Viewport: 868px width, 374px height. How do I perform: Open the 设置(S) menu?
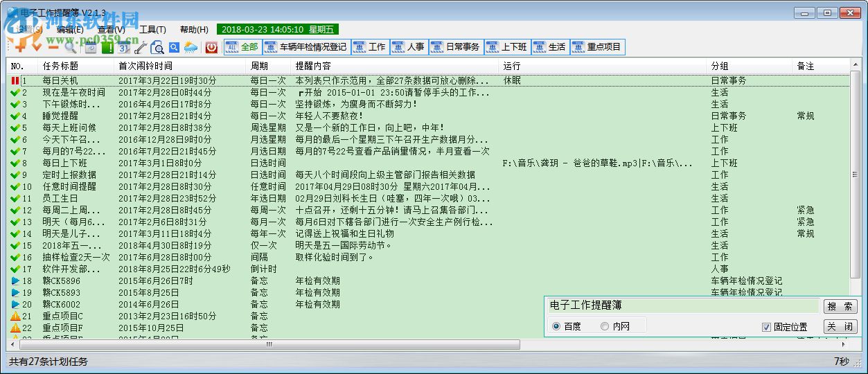30,30
